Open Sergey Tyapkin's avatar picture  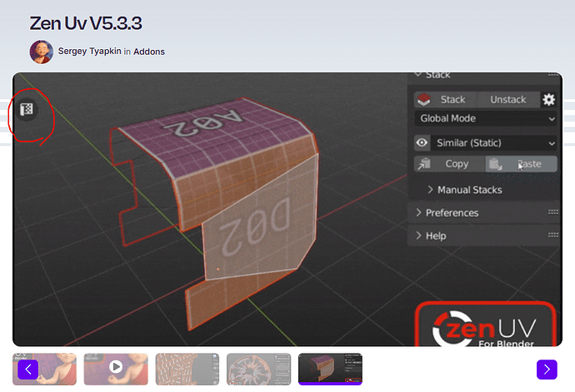[42, 52]
